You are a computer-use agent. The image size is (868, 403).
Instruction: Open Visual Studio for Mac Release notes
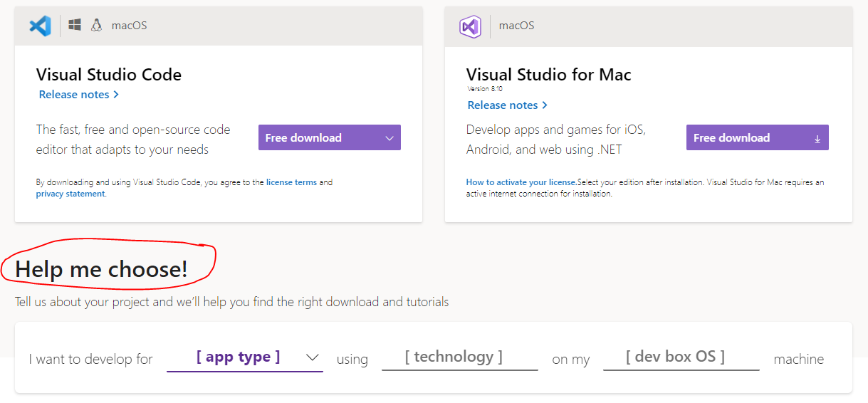[508, 105]
